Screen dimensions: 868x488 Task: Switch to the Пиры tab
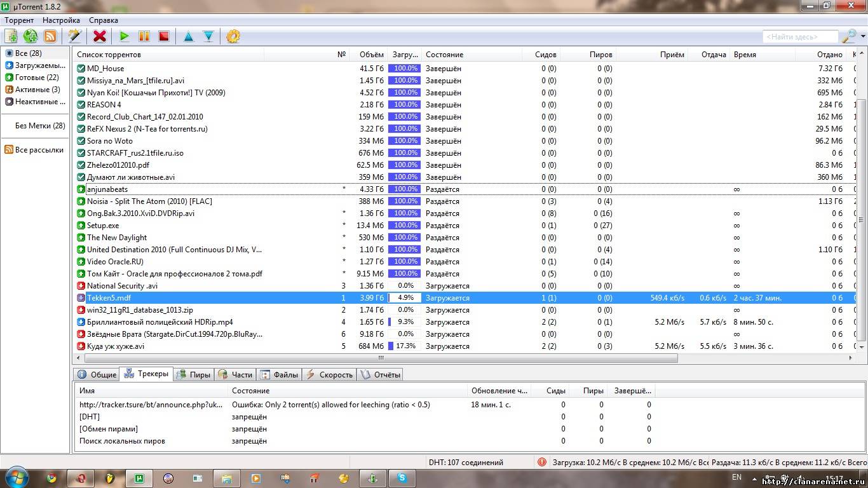click(x=193, y=374)
